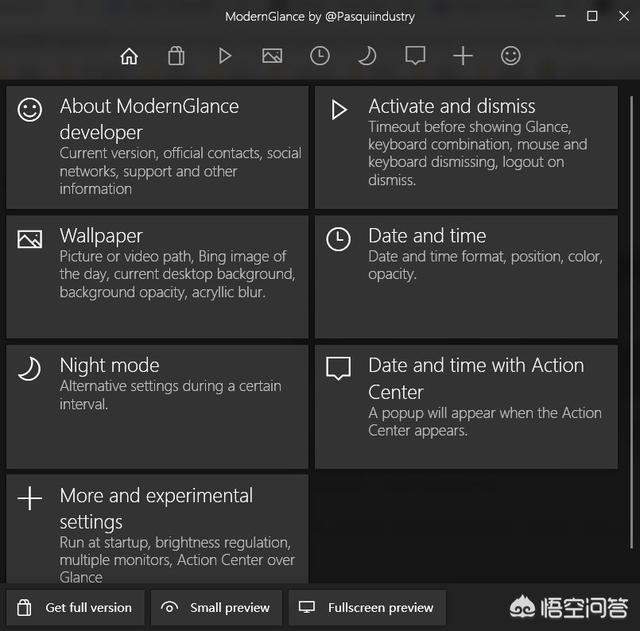Open the store bag icon in navigation bar
Screen dimensions: 640x631
click(176, 56)
